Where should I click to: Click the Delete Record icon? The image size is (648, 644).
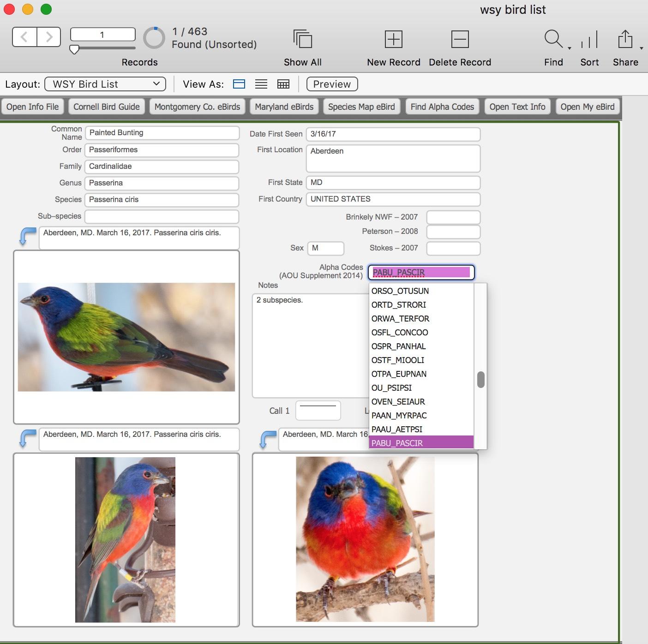(460, 39)
